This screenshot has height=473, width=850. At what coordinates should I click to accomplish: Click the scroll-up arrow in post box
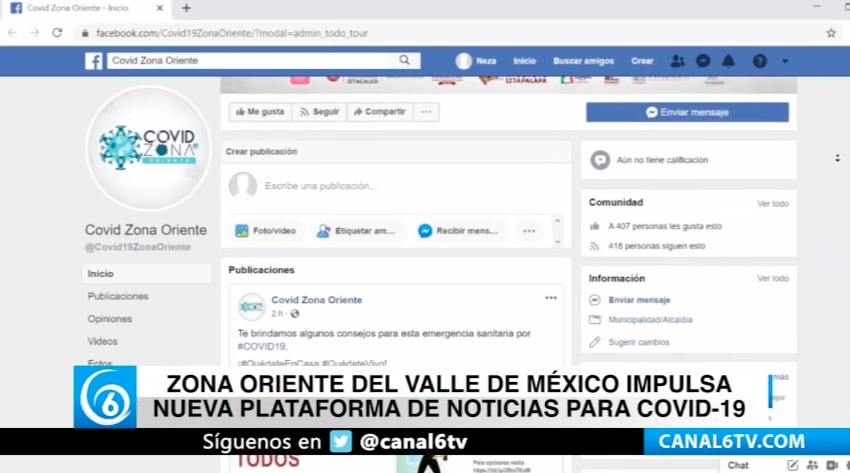tap(558, 221)
